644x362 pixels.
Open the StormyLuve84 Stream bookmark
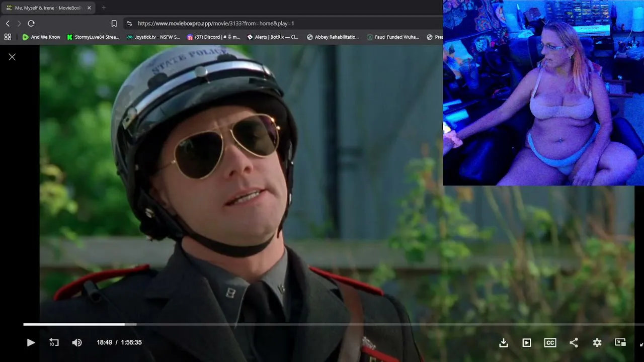point(94,37)
